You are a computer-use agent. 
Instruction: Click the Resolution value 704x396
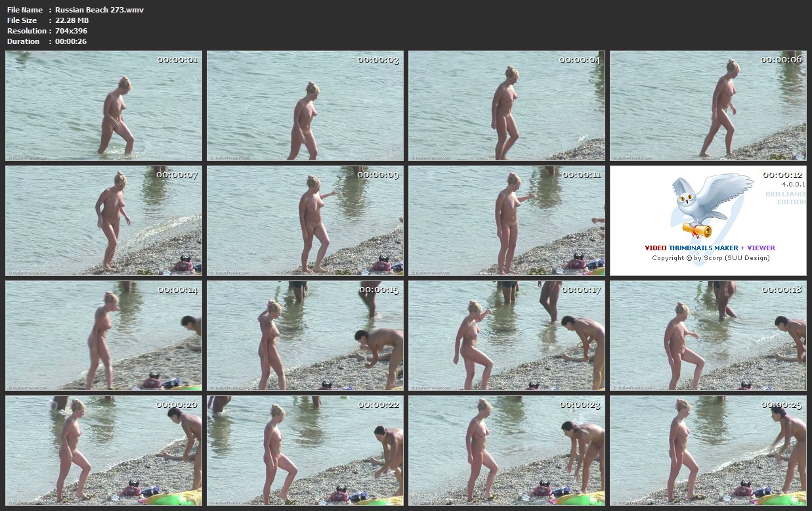pyautogui.click(x=71, y=31)
